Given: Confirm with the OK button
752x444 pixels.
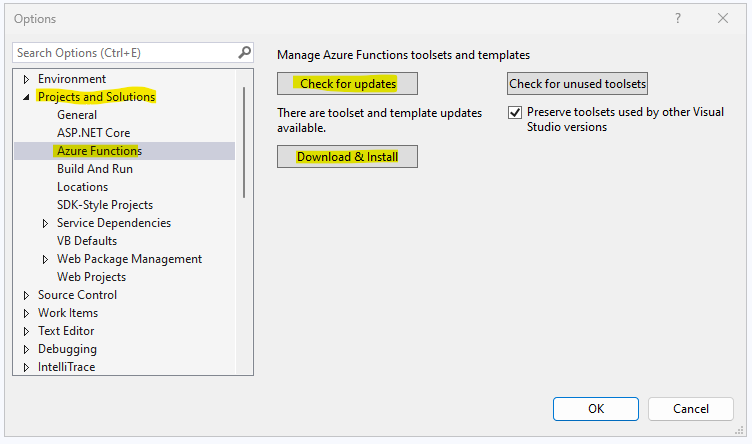Looking at the screenshot, I should (x=596, y=409).
